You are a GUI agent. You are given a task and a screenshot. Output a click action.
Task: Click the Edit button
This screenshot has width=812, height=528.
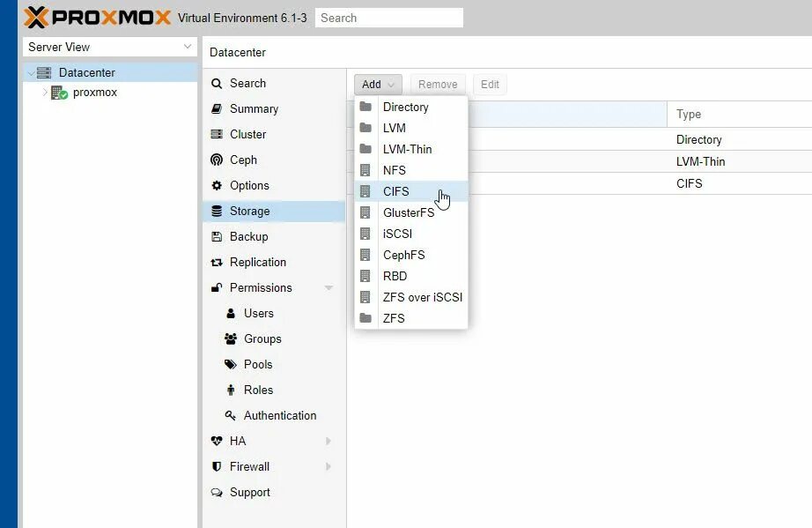[x=490, y=84]
